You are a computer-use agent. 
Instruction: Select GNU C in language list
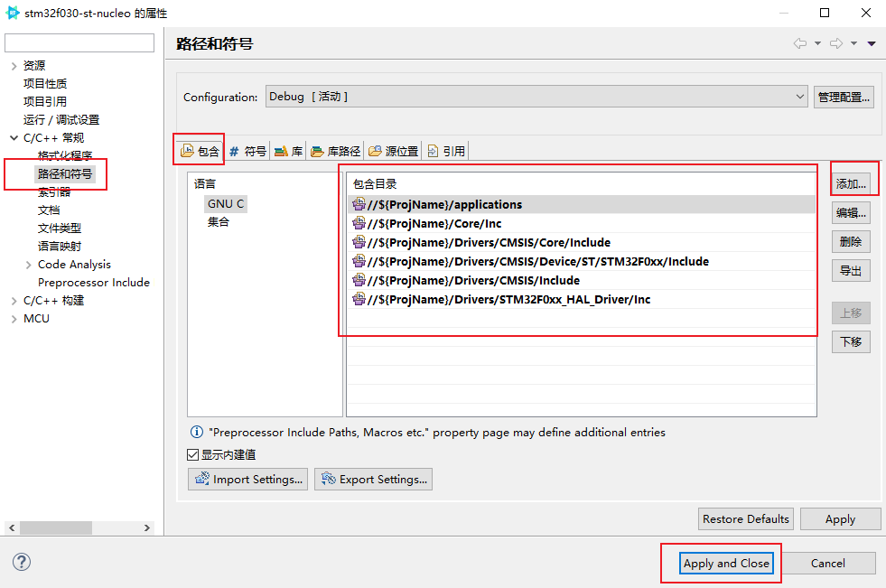pos(226,204)
